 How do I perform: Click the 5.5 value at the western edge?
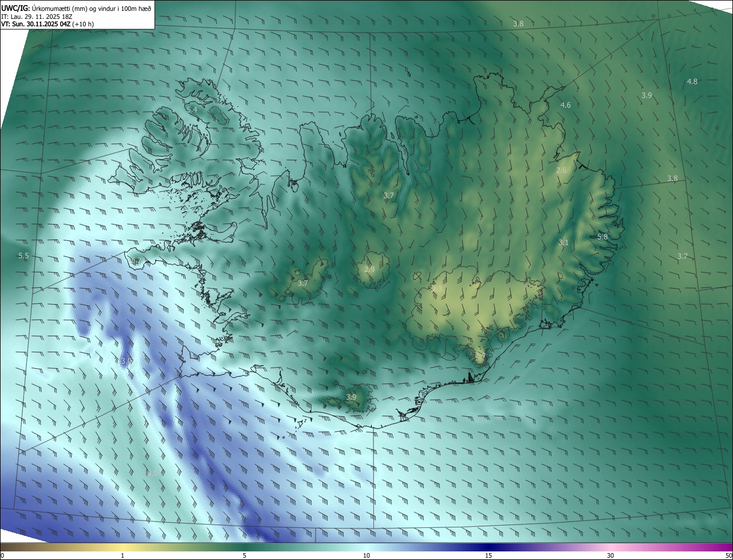click(x=23, y=255)
